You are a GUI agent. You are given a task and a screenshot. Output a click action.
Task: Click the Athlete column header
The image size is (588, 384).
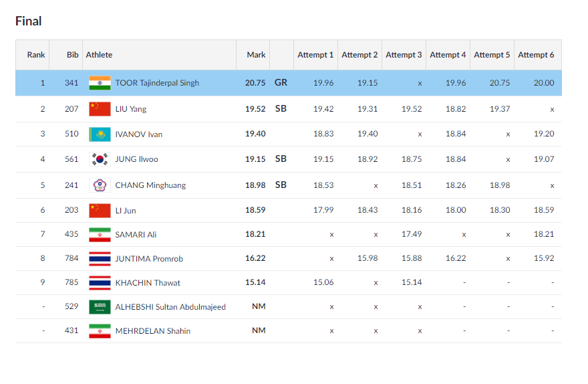click(99, 55)
